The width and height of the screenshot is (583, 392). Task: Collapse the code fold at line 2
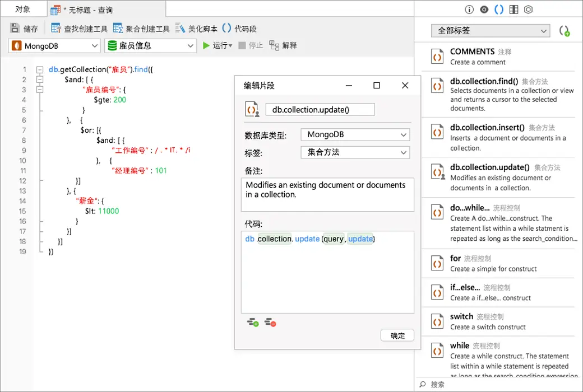click(x=40, y=80)
